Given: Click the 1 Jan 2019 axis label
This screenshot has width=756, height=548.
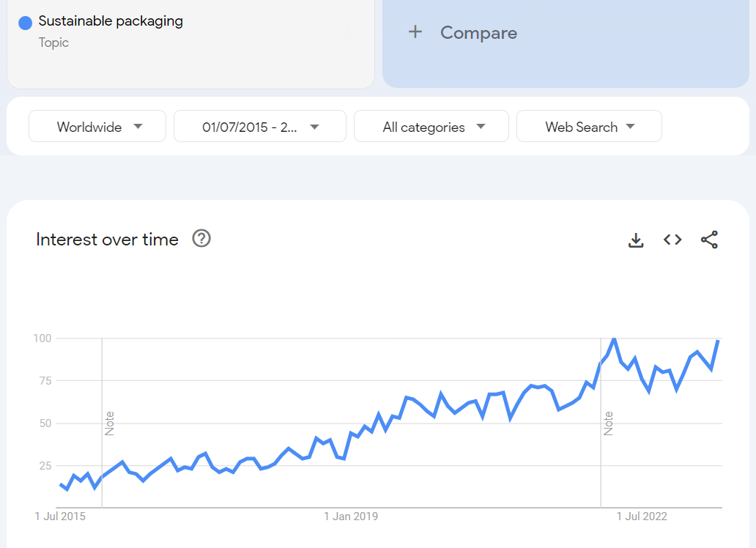Looking at the screenshot, I should [351, 516].
